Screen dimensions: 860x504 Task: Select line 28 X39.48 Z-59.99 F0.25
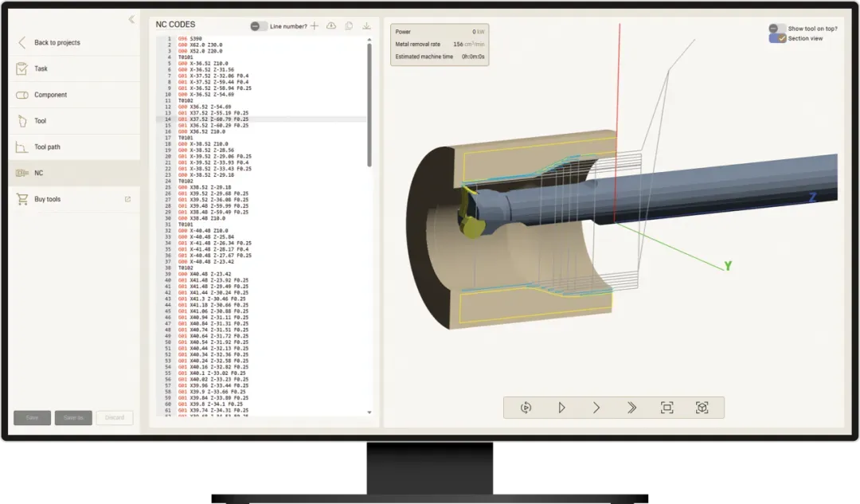pos(213,205)
